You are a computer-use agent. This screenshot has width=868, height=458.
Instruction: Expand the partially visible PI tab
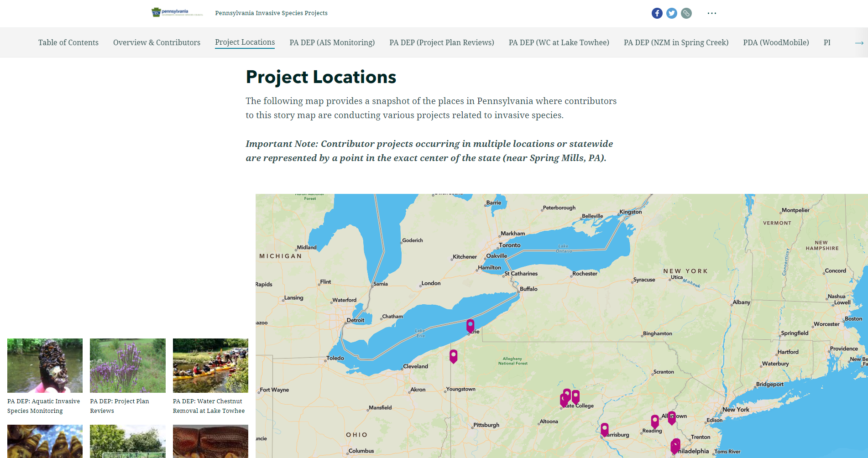tap(826, 42)
